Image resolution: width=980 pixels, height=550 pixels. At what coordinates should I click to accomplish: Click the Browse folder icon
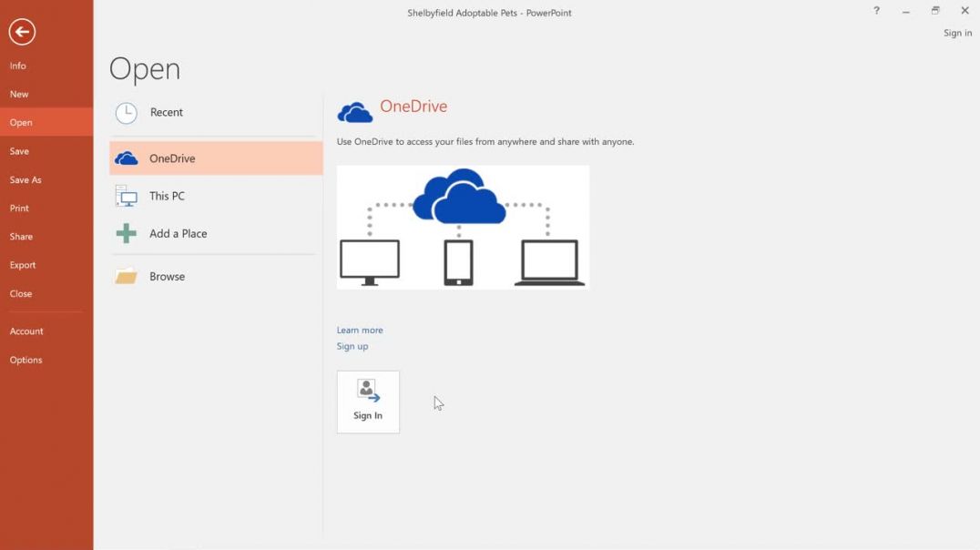pyautogui.click(x=127, y=276)
